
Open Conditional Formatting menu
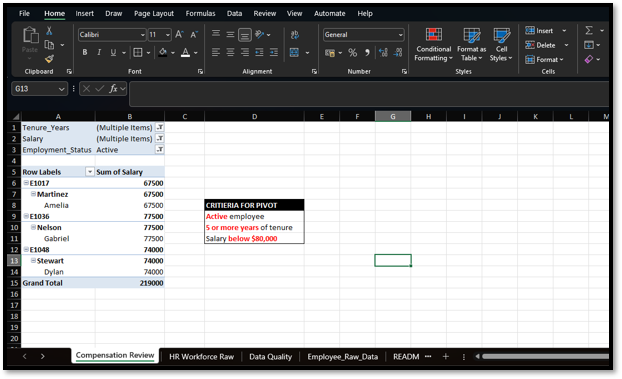point(433,44)
